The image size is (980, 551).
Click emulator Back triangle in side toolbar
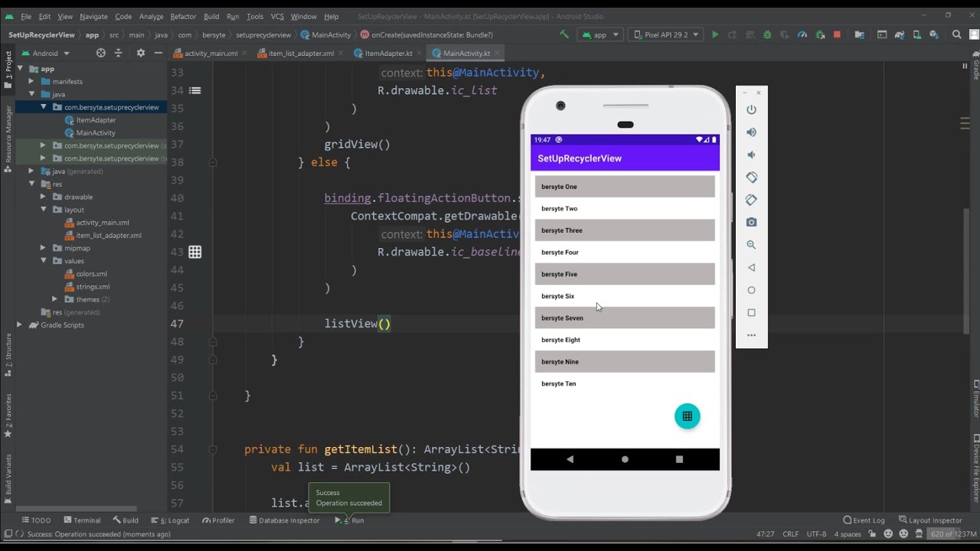751,268
